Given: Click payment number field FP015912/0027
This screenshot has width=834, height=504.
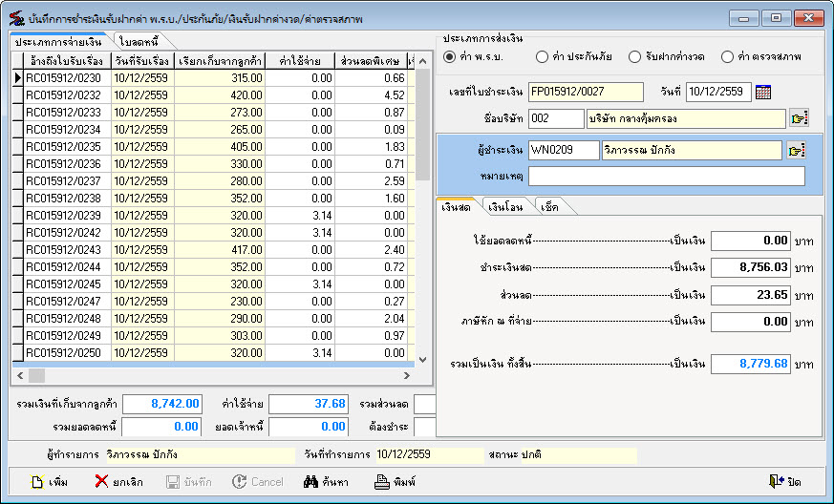Looking at the screenshot, I should click(x=586, y=92).
